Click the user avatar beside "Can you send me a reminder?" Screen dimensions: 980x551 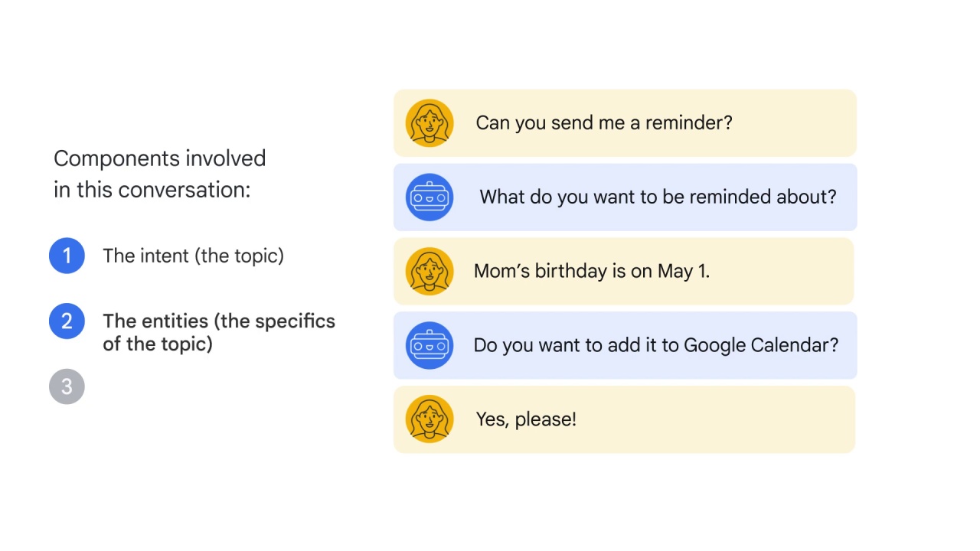(x=430, y=123)
